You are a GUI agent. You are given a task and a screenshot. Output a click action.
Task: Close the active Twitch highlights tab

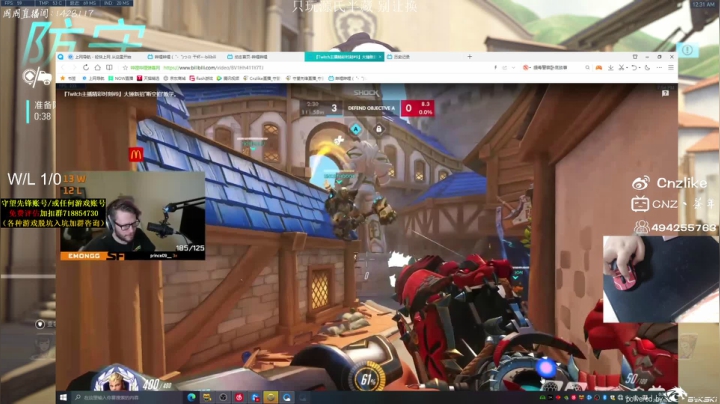(x=380, y=57)
